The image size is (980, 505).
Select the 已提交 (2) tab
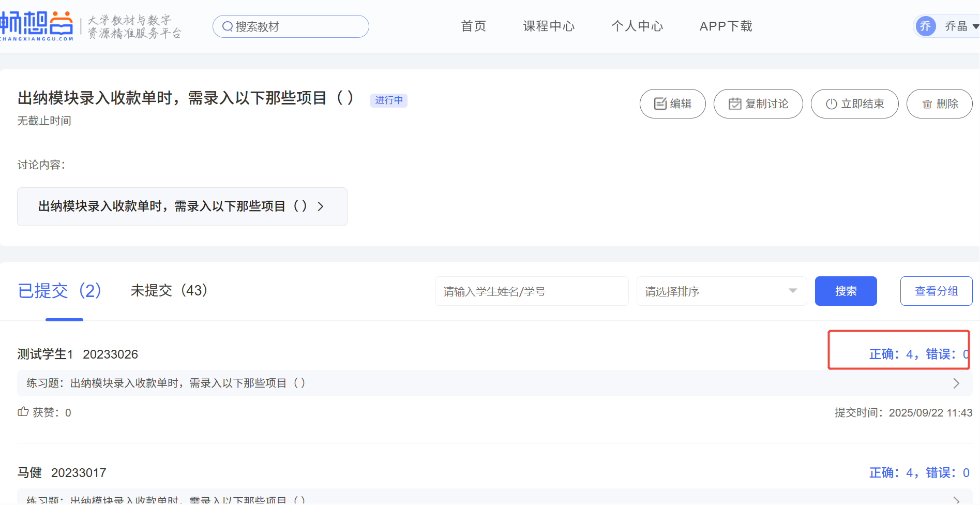click(59, 291)
